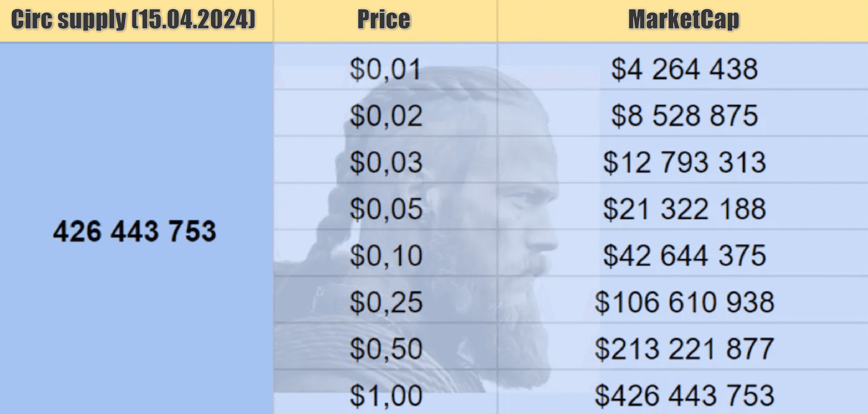
Task: Click the $106 610 938 market cap cell
Action: coord(683,299)
